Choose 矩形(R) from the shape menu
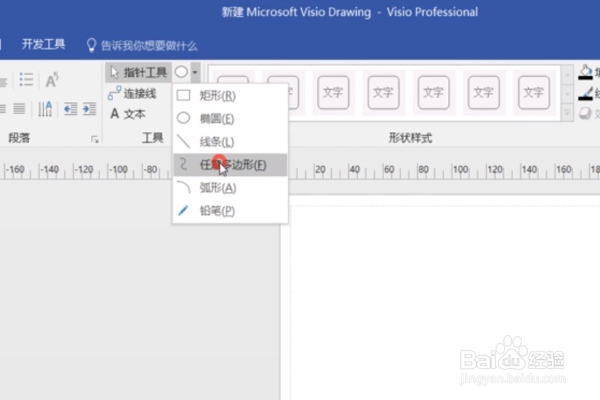The width and height of the screenshot is (600, 400). click(x=230, y=96)
